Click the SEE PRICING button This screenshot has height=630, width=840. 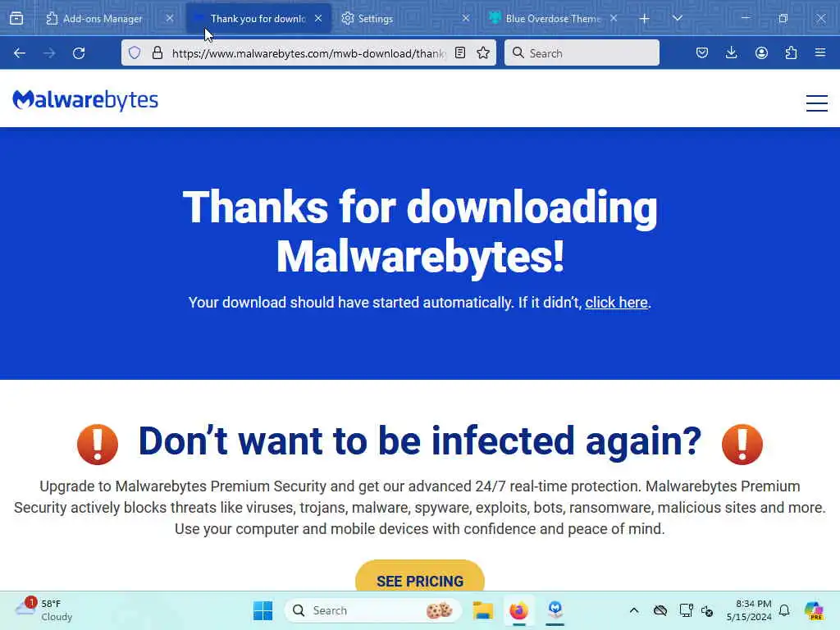click(x=420, y=577)
